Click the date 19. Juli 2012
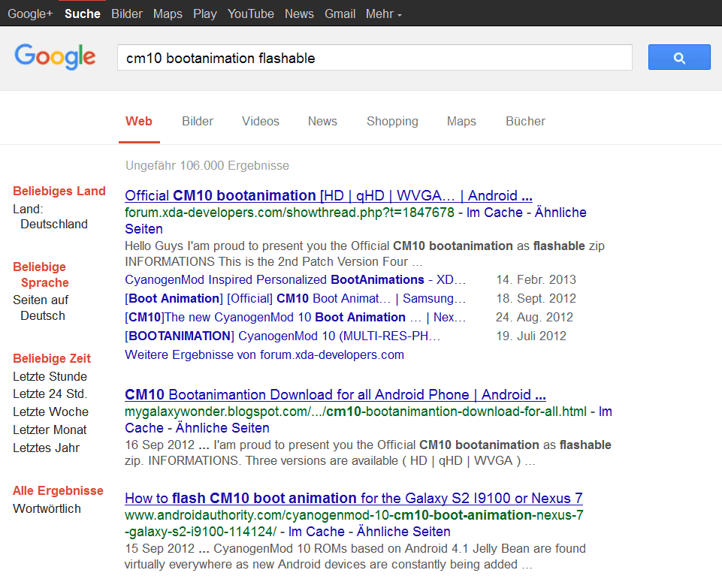The width and height of the screenshot is (722, 588). (x=531, y=336)
